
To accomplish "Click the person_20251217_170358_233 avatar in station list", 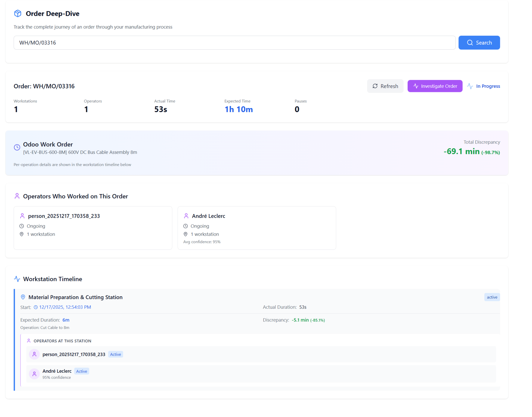I will coord(34,354).
